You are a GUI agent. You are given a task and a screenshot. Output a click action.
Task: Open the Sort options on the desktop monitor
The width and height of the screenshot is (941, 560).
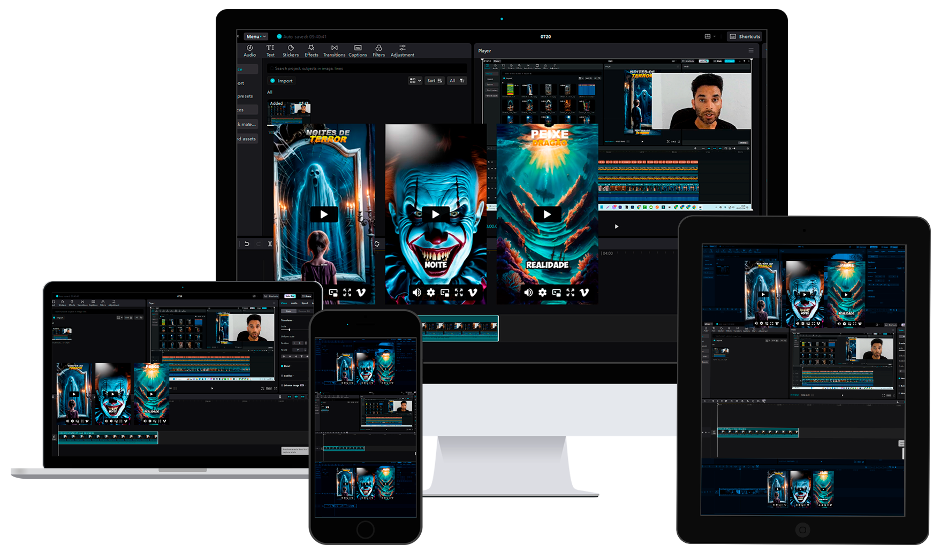(x=435, y=81)
